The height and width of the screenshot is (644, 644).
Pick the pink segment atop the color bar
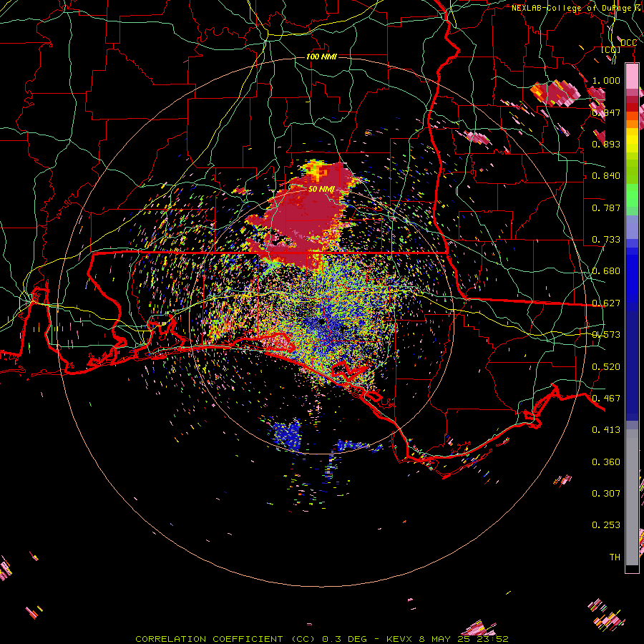tap(632, 76)
